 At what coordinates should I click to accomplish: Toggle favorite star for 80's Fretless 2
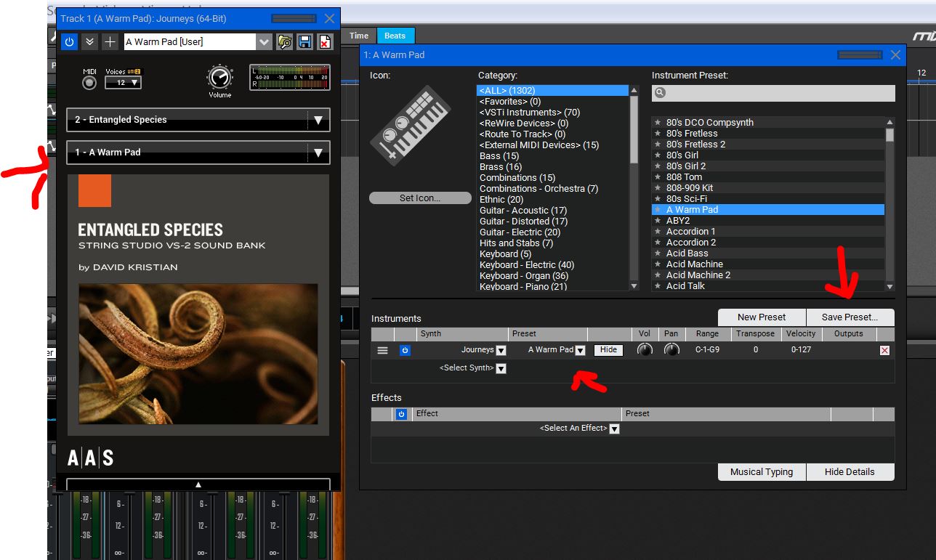click(x=658, y=145)
